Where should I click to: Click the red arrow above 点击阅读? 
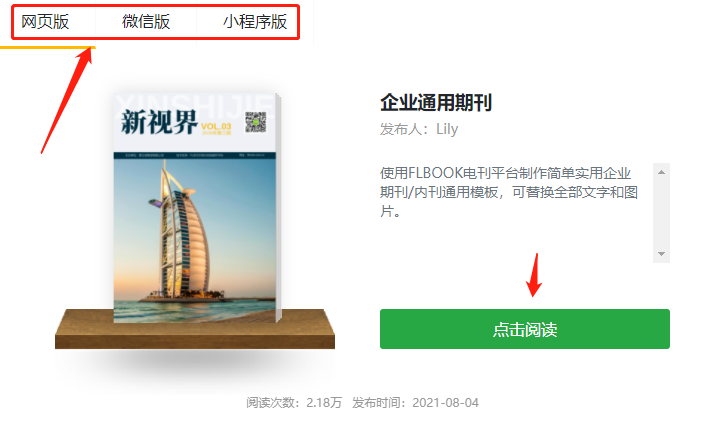[x=534, y=275]
